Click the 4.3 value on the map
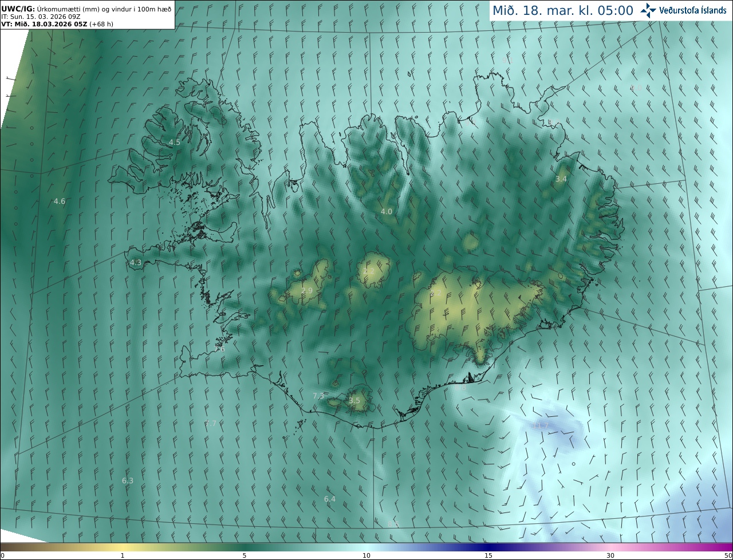Screen dimensions: 733x560 click(x=136, y=262)
